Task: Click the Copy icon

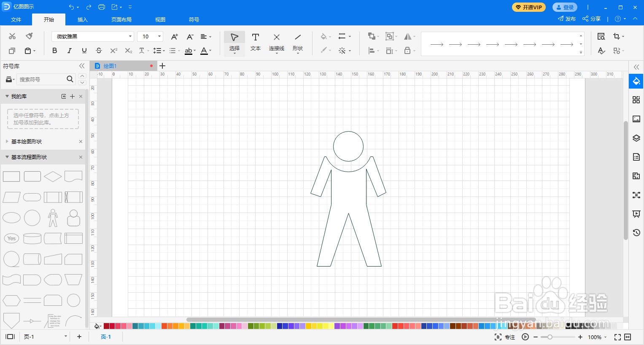Action: click(12, 51)
